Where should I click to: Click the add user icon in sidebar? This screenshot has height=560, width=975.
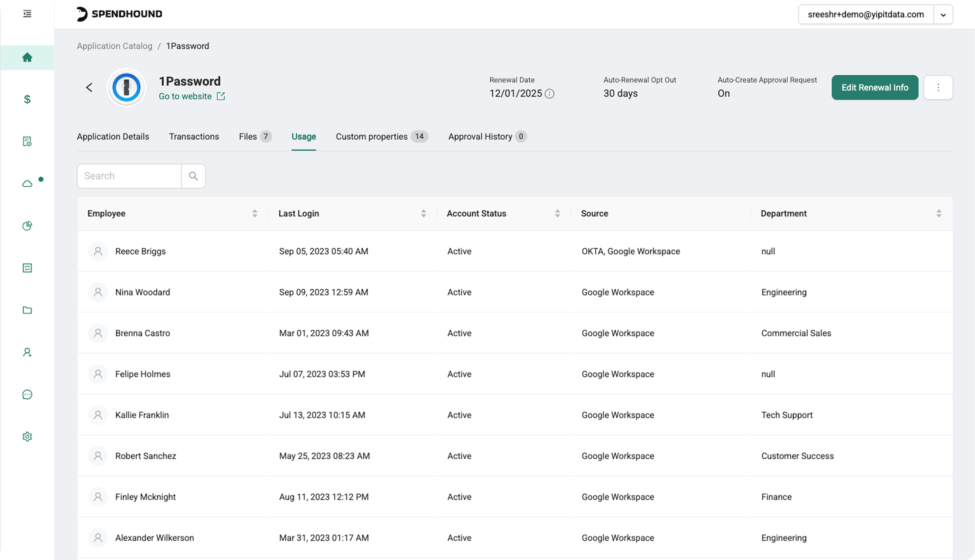point(27,352)
